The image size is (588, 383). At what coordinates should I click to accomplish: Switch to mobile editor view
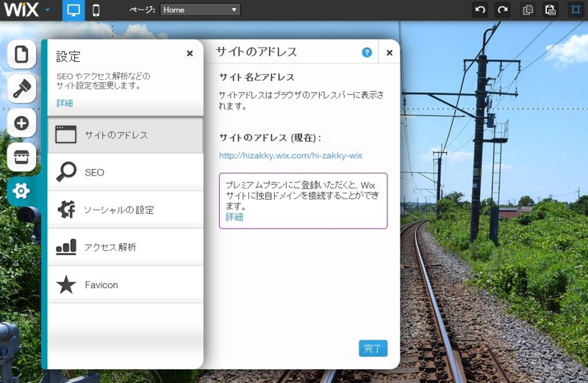point(96,10)
